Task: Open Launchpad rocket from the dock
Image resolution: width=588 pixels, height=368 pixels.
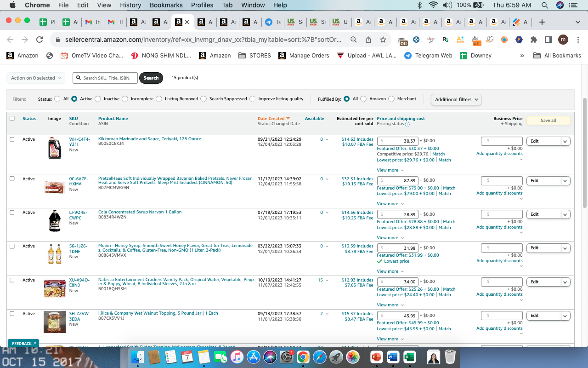Action: pos(336,356)
